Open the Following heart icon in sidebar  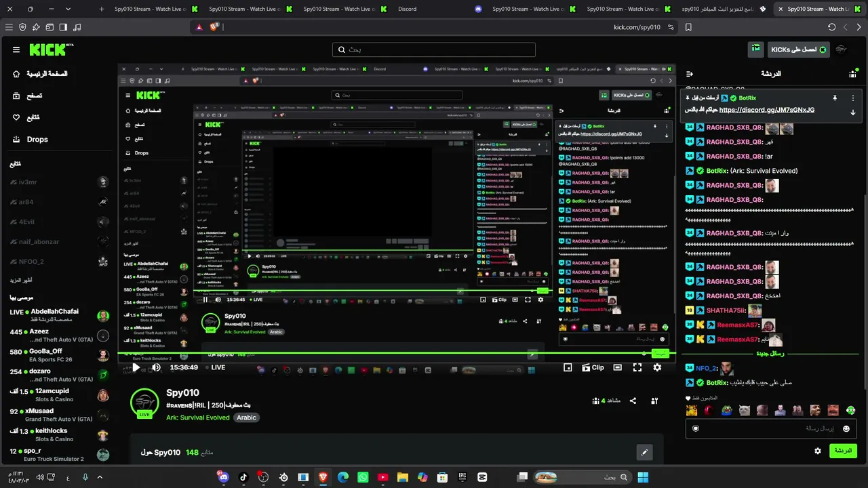point(16,117)
